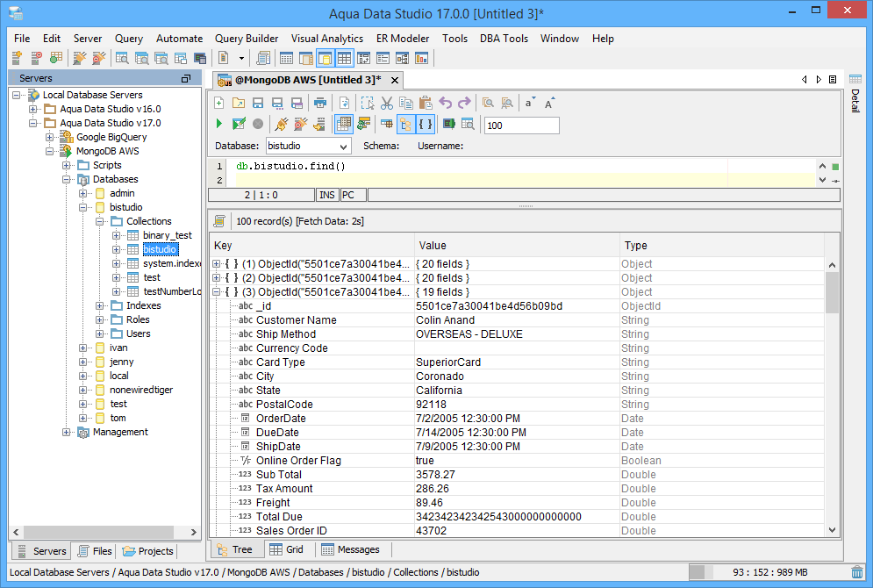Click query editor line 1 db.bistudio.find()
The image size is (873, 588).
click(290, 166)
